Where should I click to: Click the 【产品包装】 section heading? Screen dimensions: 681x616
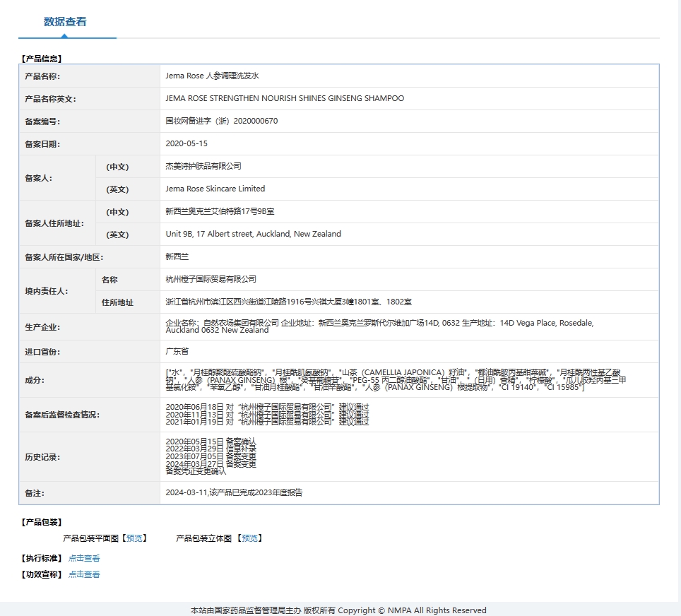[x=42, y=522]
